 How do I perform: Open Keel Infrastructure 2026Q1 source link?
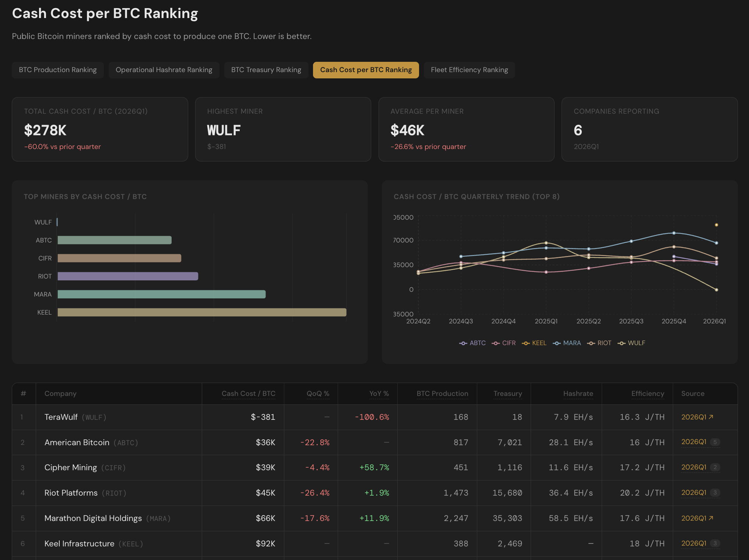point(694,543)
